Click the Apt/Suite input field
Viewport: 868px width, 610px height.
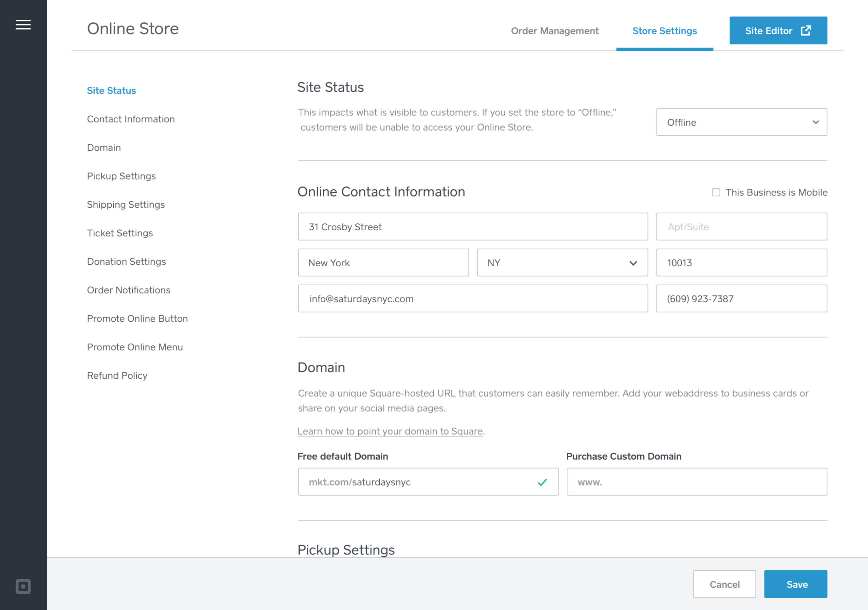741,227
